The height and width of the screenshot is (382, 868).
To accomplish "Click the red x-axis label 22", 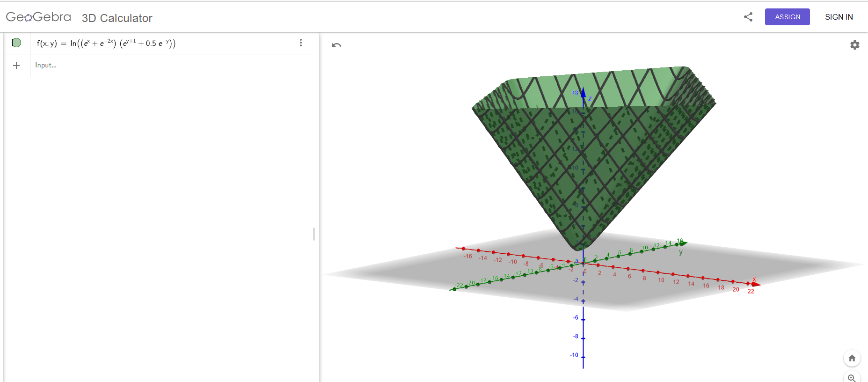I will tap(751, 291).
